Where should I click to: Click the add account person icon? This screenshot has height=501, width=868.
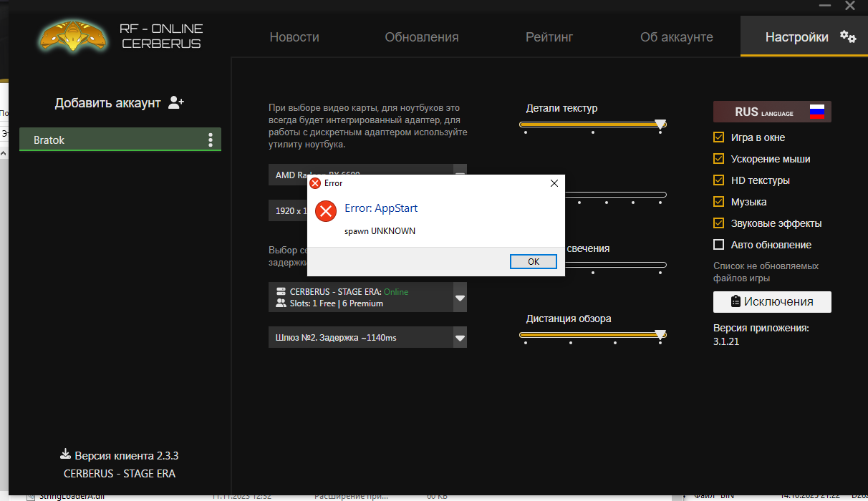176,103
